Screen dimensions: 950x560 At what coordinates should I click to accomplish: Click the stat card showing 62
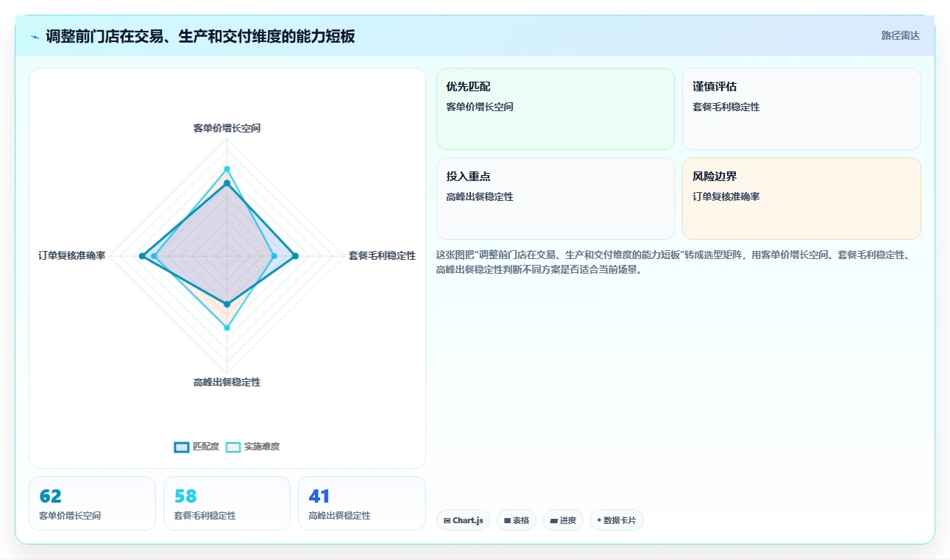tap(92, 503)
